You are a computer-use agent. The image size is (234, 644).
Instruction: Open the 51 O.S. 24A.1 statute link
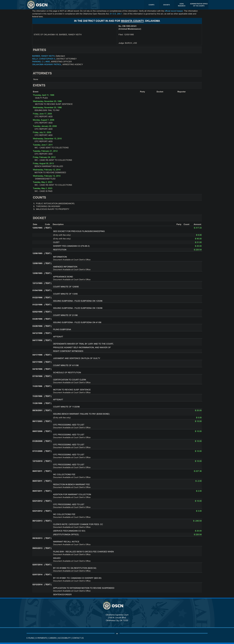[x=116, y=14]
